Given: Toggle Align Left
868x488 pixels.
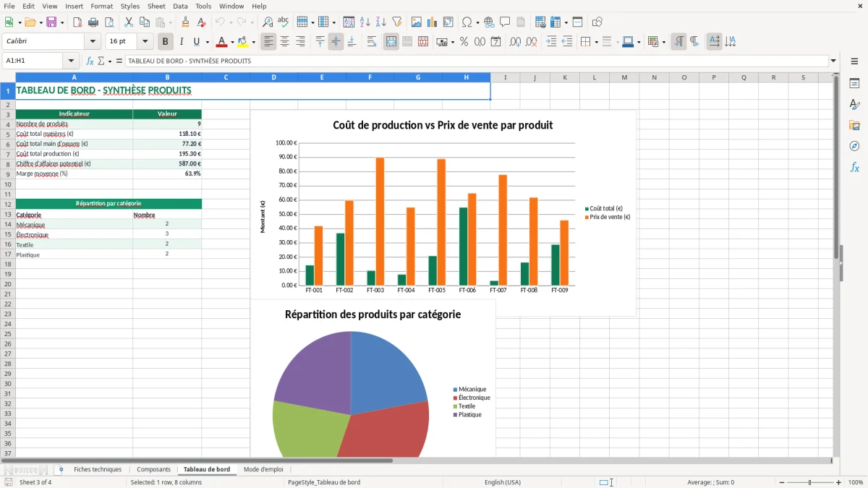Looking at the screenshot, I should point(268,42).
